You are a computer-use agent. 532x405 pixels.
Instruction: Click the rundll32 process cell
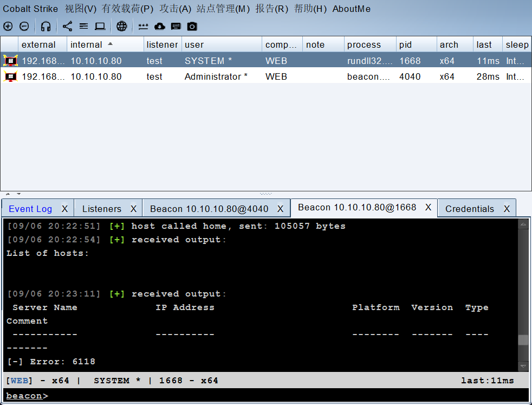(x=370, y=61)
